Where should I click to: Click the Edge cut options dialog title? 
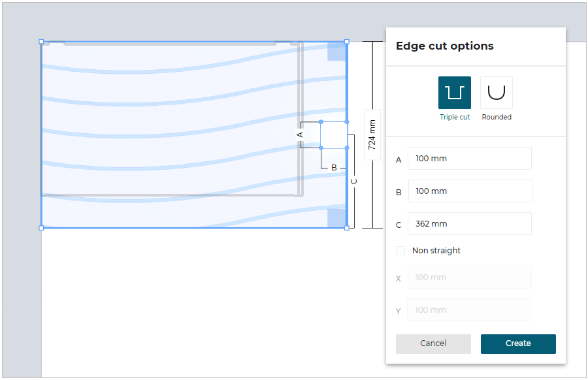pyautogui.click(x=444, y=46)
